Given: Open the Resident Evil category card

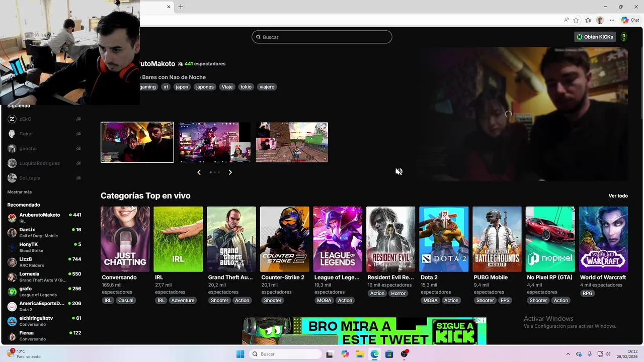Looking at the screenshot, I should tap(391, 239).
